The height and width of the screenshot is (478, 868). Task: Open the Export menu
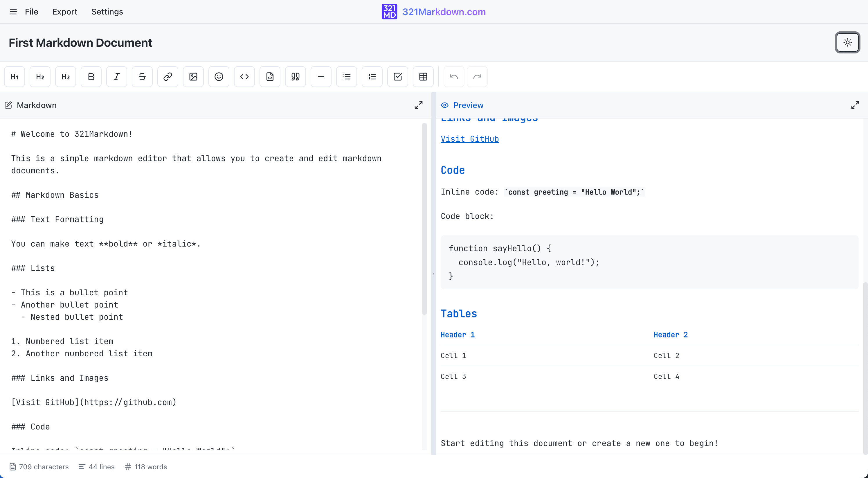[65, 12]
